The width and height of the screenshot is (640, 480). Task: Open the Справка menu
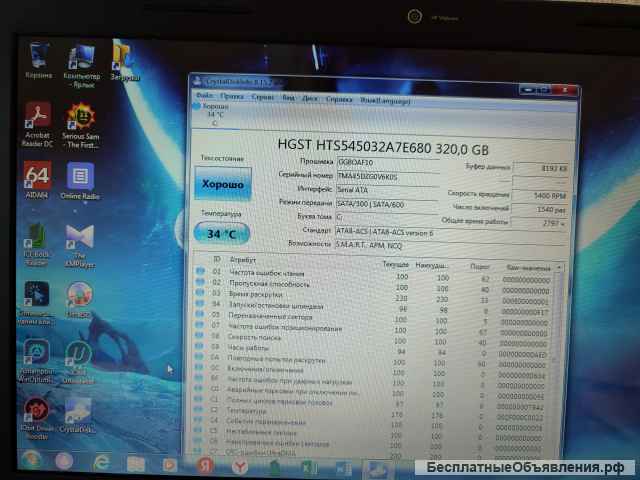pyautogui.click(x=339, y=99)
